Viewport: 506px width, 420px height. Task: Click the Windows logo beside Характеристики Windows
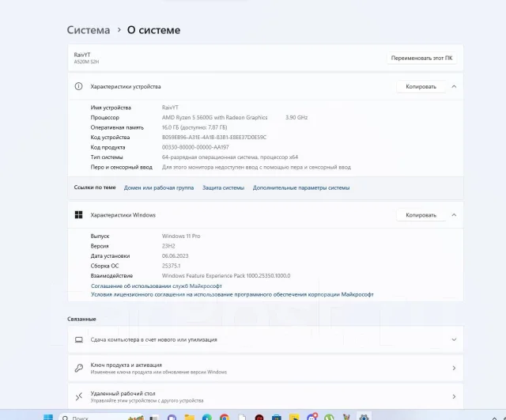click(78, 214)
